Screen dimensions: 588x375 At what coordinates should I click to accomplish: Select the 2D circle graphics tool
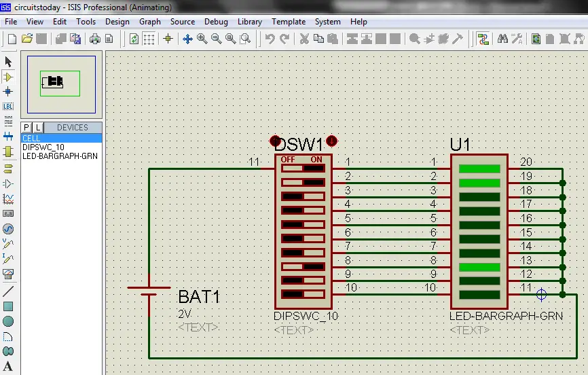8,322
